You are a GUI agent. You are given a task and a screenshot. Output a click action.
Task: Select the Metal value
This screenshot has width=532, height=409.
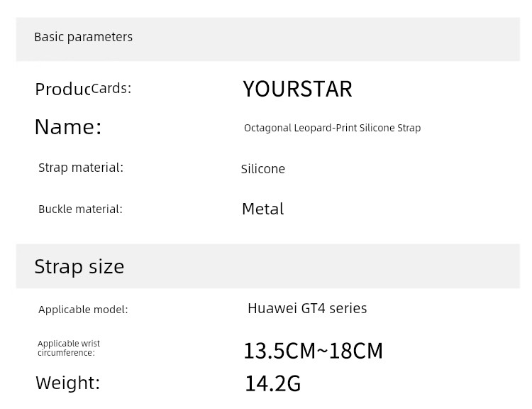point(263,209)
